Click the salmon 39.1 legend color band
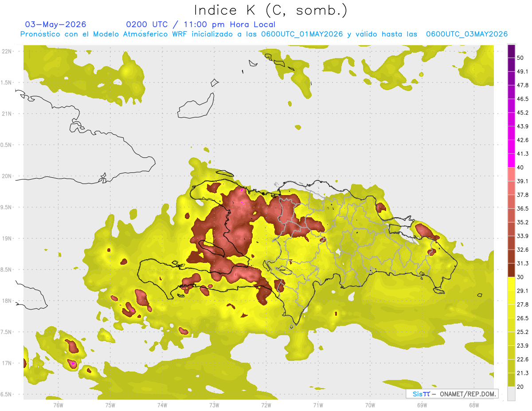532x411 pixels. tap(511, 174)
